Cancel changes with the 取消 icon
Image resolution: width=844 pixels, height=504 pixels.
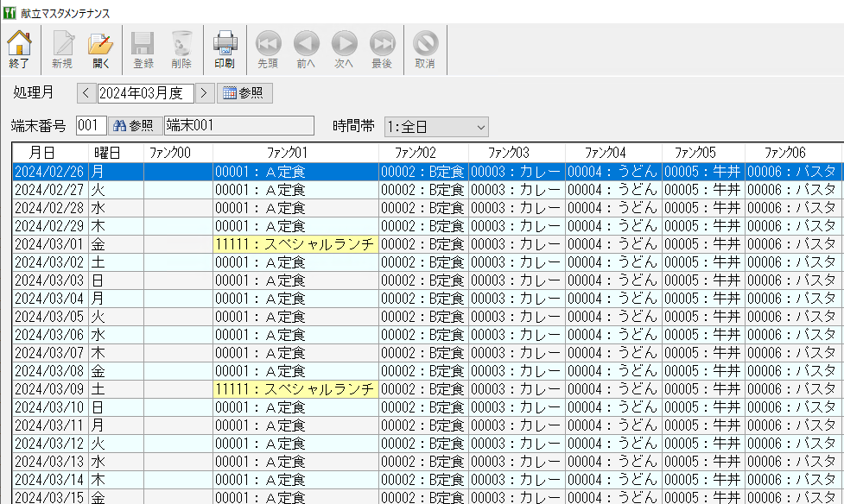425,49
